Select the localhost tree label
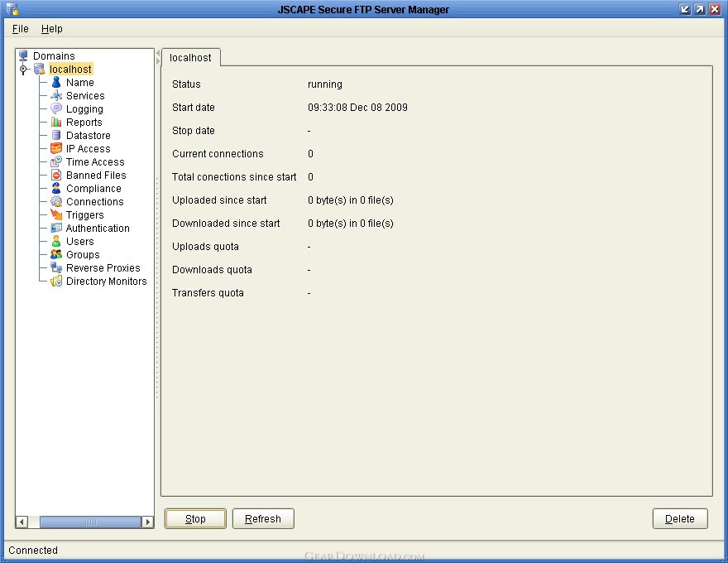 point(70,70)
